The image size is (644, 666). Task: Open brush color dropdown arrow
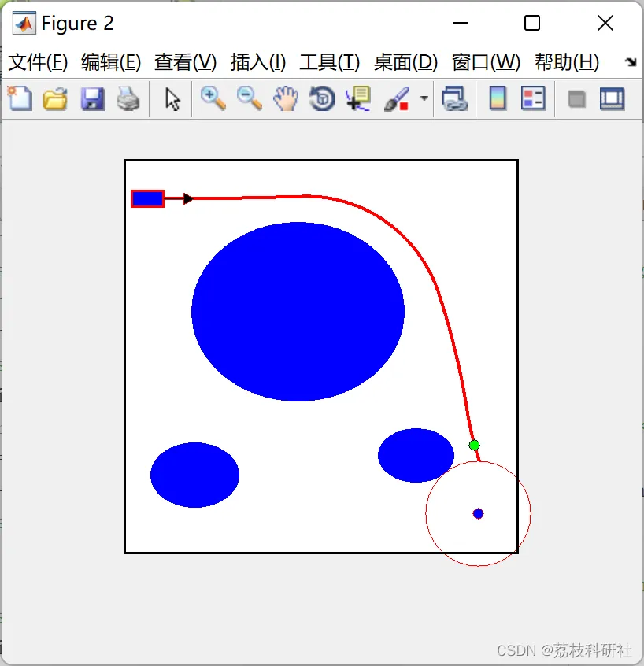coord(424,98)
